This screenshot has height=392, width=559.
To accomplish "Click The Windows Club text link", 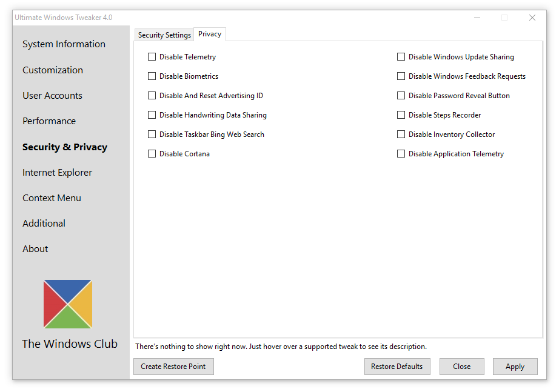I will pyautogui.click(x=70, y=344).
